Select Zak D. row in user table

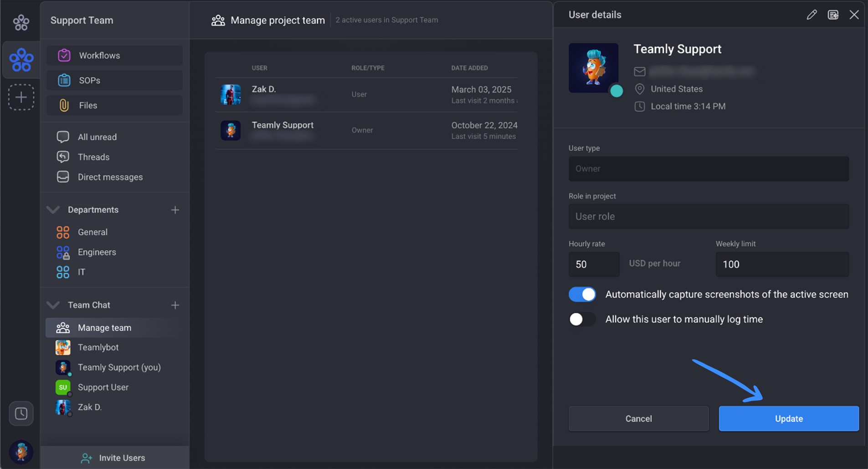[366, 95]
